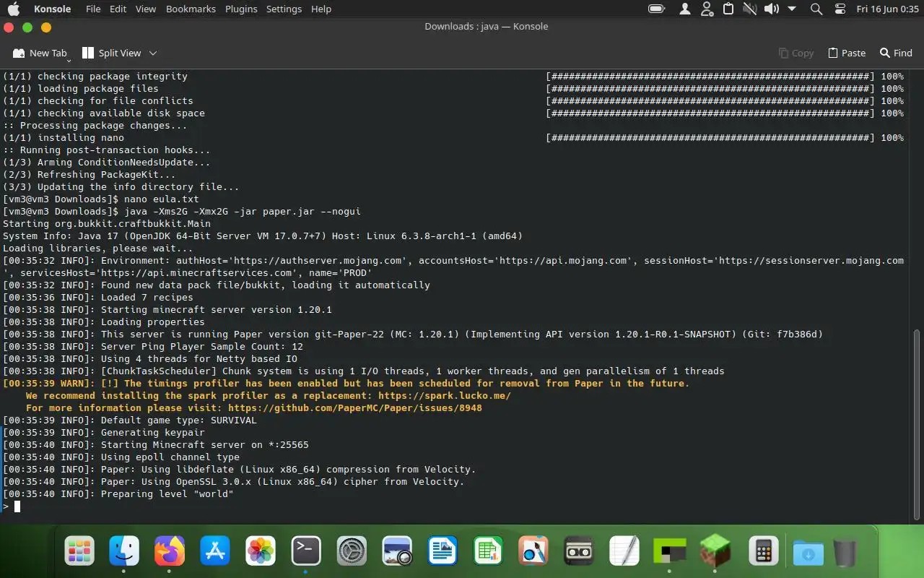Click 'Generating keypair' log line
The width and height of the screenshot is (924, 578).
pos(104,432)
